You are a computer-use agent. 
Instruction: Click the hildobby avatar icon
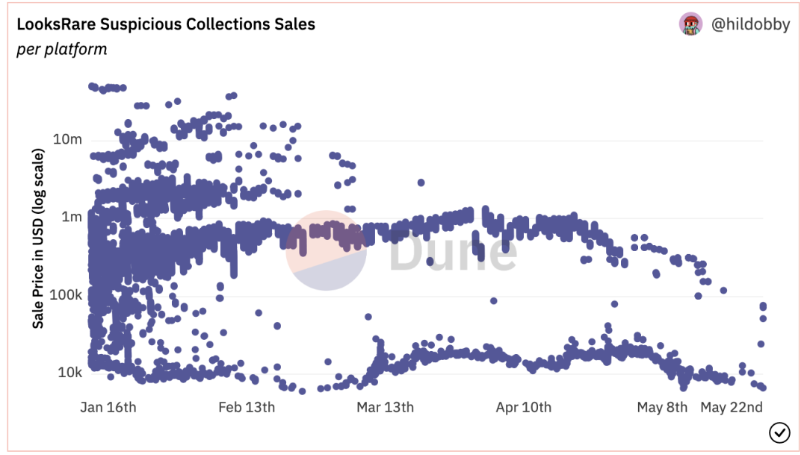coord(691,24)
